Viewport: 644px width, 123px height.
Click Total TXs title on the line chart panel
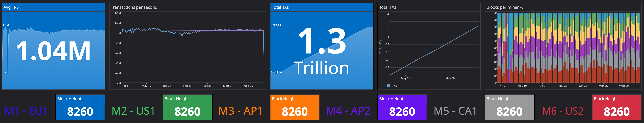click(387, 7)
